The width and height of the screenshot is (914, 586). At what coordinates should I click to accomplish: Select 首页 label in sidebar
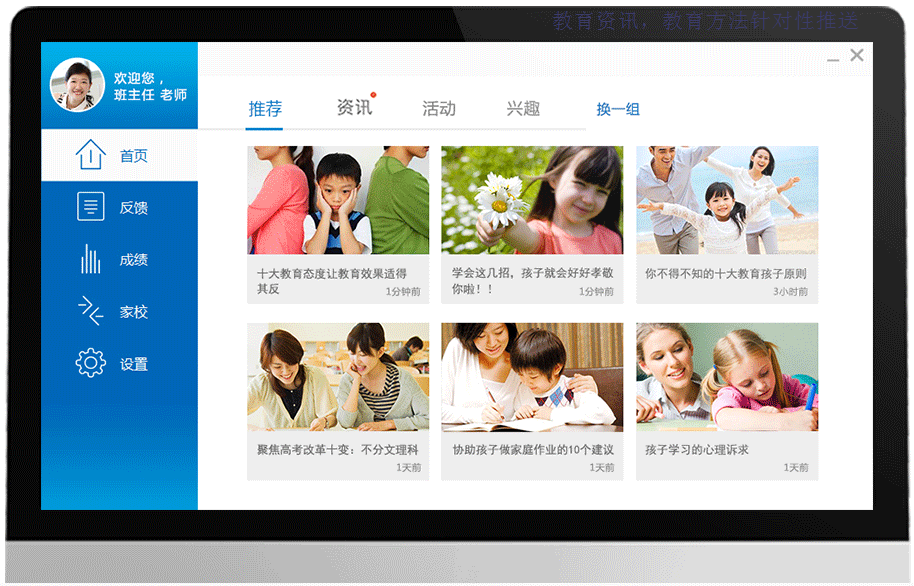click(x=133, y=156)
